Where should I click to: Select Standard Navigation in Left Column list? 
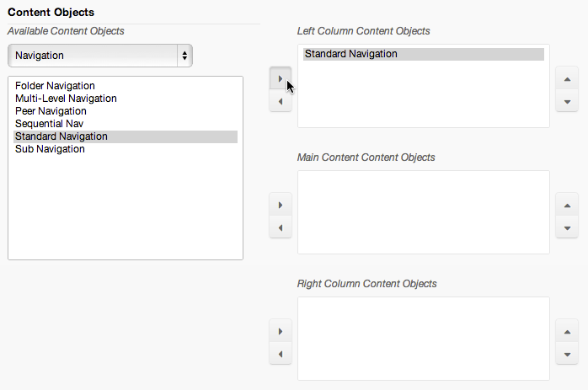[424, 54]
